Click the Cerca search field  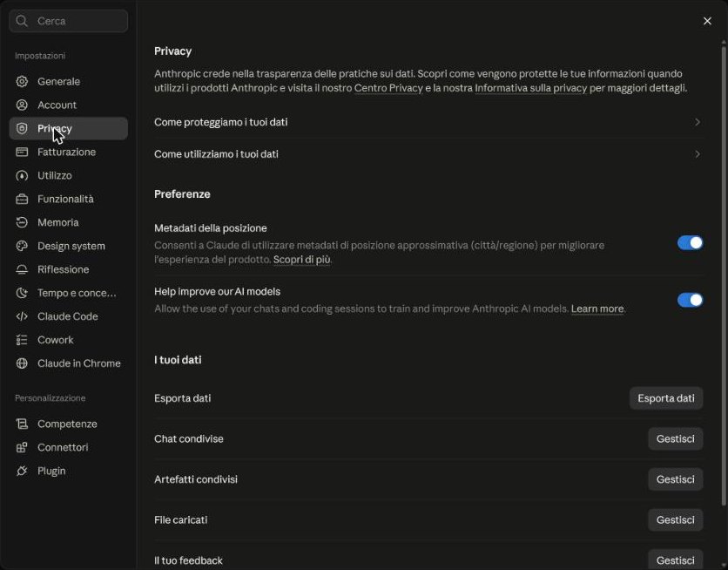tap(68, 21)
